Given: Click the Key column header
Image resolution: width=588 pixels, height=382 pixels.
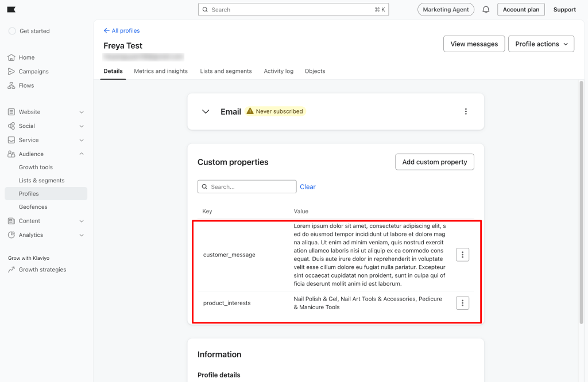Looking at the screenshot, I should 207,211.
